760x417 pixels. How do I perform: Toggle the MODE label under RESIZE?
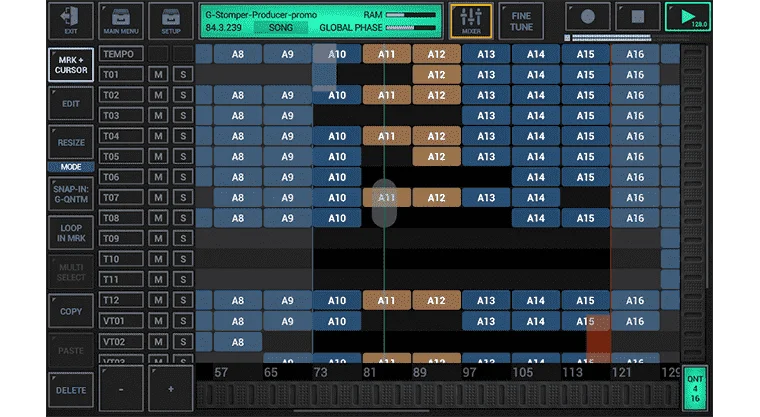71,167
